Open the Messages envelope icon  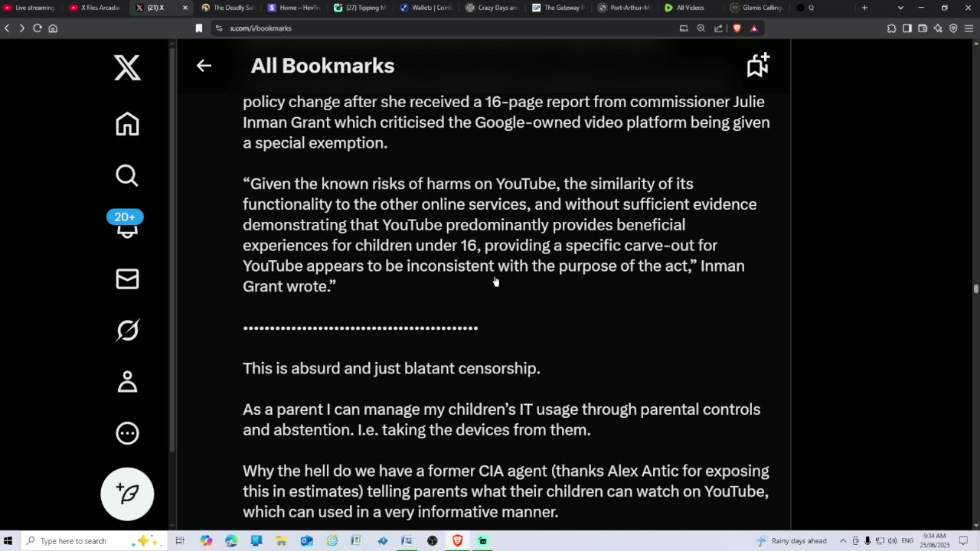click(x=127, y=279)
